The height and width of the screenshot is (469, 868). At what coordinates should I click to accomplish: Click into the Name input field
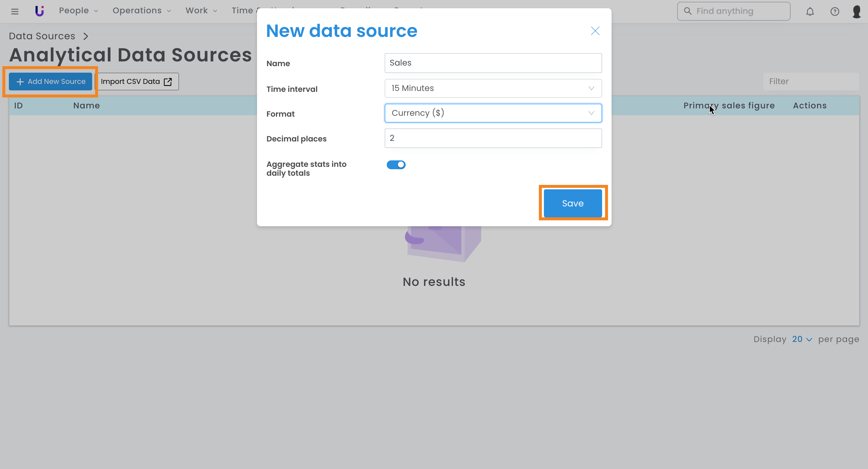(x=493, y=63)
